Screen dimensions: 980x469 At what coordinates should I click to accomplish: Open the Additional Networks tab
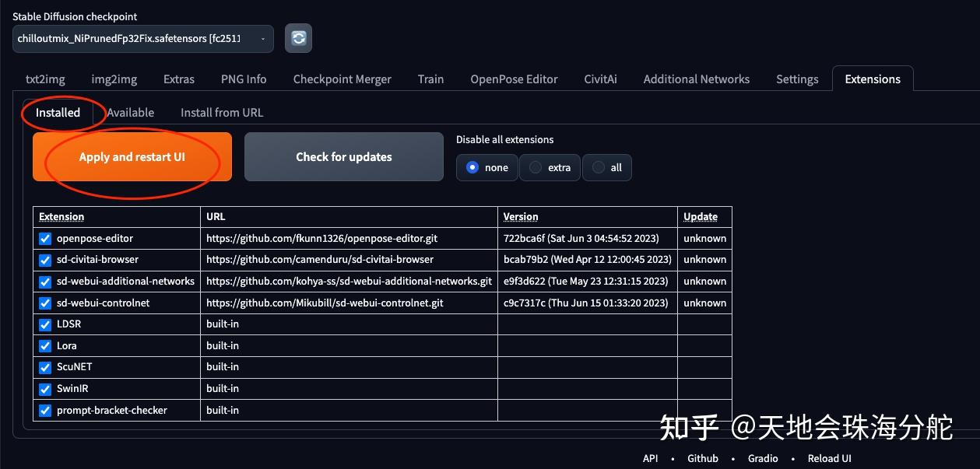pyautogui.click(x=696, y=79)
